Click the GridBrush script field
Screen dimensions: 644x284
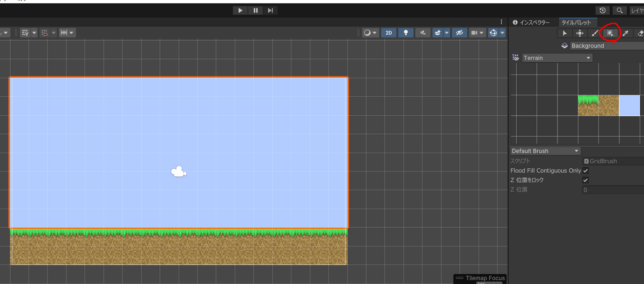[x=613, y=161]
